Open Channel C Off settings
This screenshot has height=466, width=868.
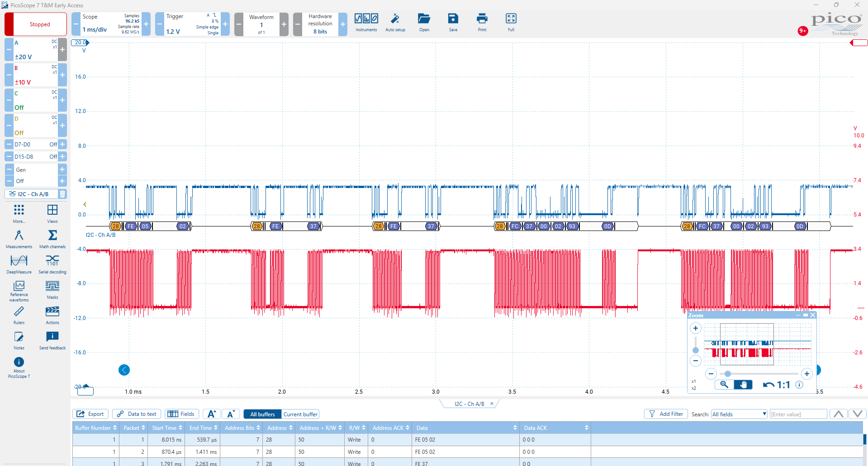pyautogui.click(x=36, y=100)
